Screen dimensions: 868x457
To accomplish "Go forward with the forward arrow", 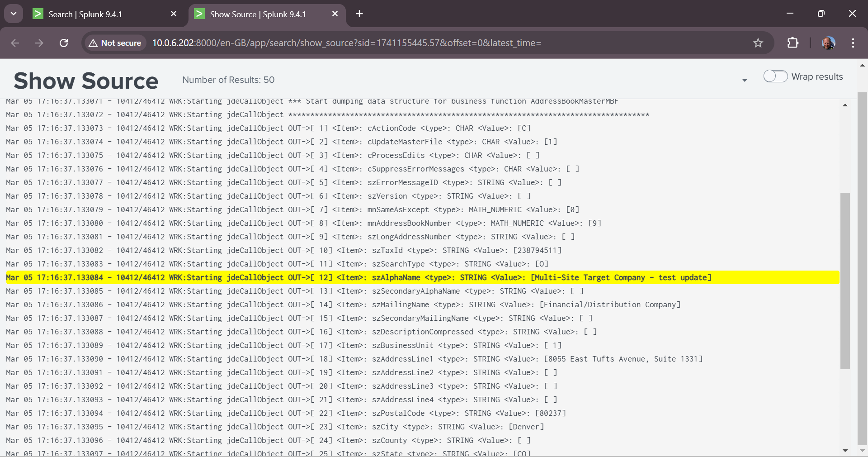I will coord(39,43).
